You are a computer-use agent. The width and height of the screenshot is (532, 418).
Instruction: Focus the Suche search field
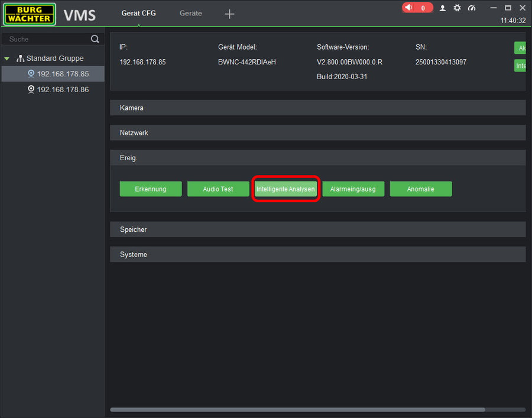point(46,39)
